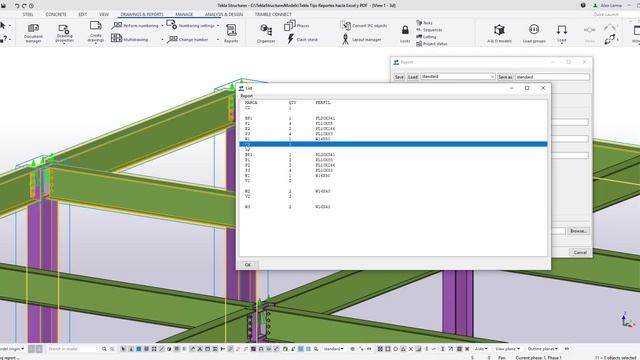Viewport: 640px width, 360px height.
Task: Click the Report menu in List dialog
Action: click(x=247, y=96)
